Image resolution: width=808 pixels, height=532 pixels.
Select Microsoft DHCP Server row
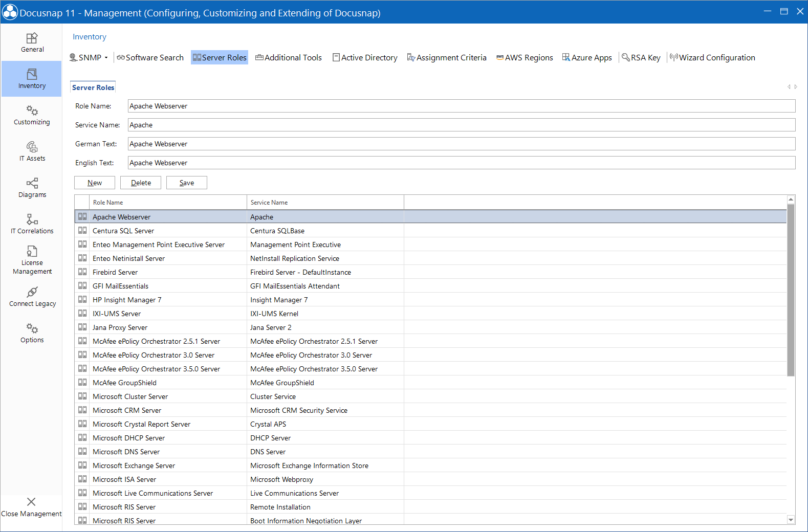(x=430, y=438)
